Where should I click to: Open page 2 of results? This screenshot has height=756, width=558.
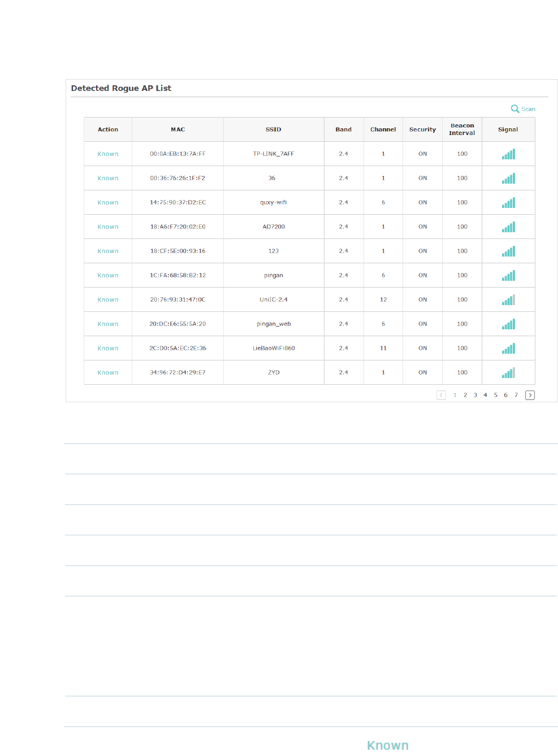point(465,395)
